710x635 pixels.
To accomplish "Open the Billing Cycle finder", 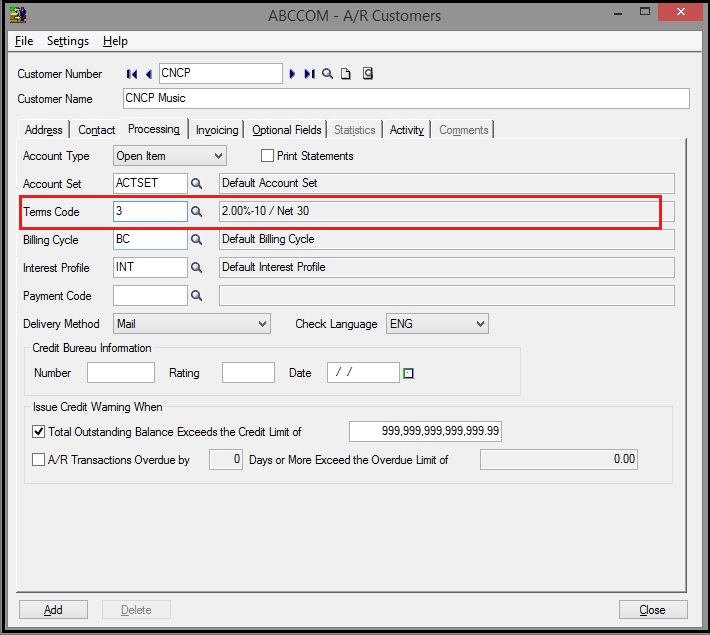I will pyautogui.click(x=196, y=240).
